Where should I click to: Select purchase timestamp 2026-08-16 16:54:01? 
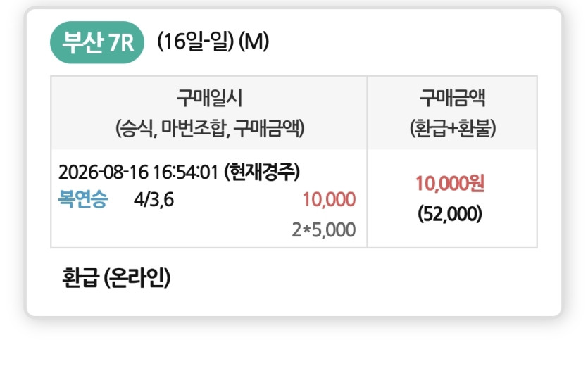pos(139,172)
